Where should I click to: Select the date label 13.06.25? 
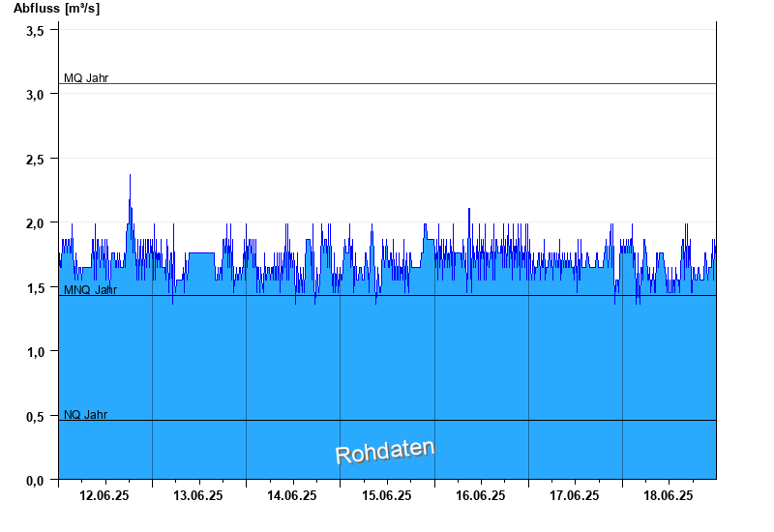pyautogui.click(x=198, y=495)
